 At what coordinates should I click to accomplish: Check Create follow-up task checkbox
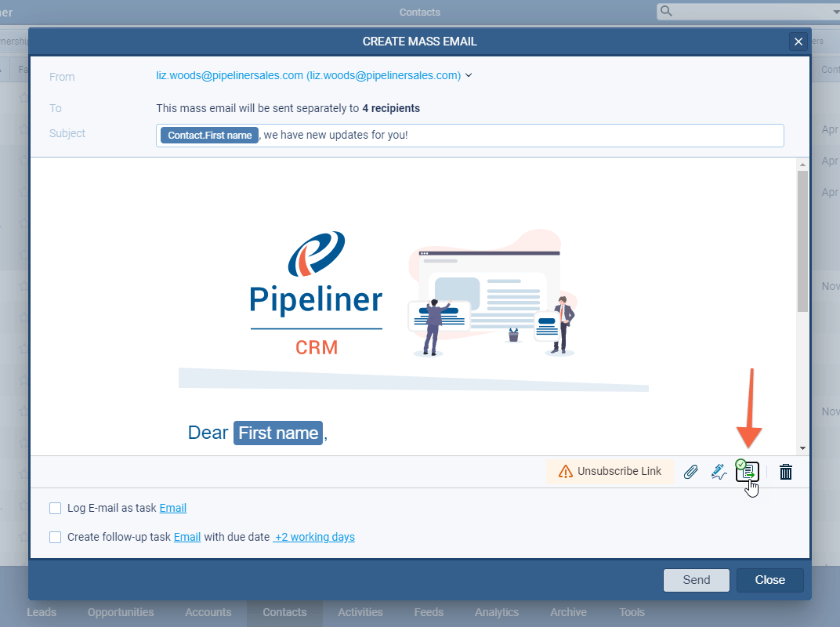click(55, 537)
